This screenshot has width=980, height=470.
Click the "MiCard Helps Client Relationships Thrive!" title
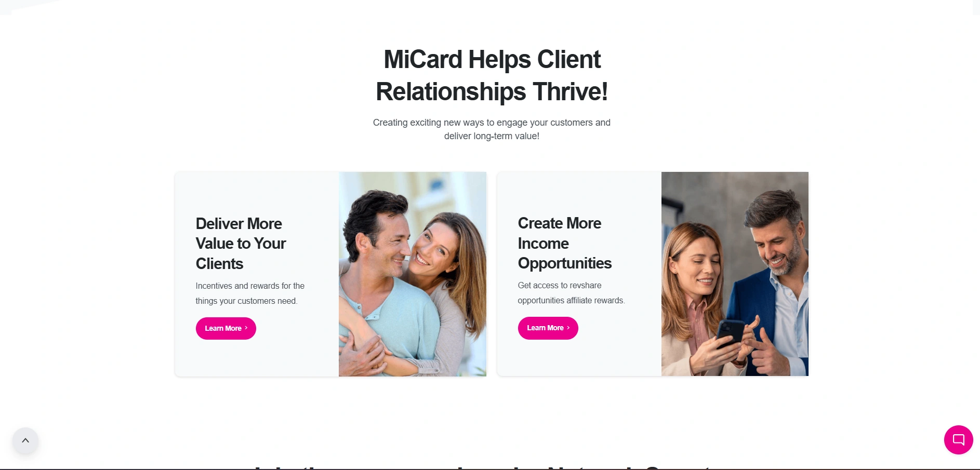pos(492,75)
